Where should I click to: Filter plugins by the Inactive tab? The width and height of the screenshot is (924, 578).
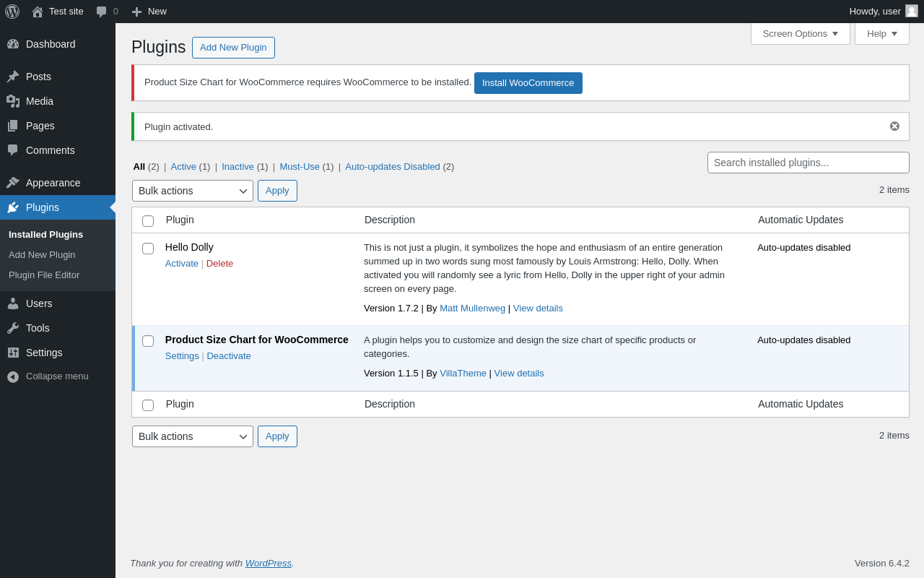tap(237, 167)
